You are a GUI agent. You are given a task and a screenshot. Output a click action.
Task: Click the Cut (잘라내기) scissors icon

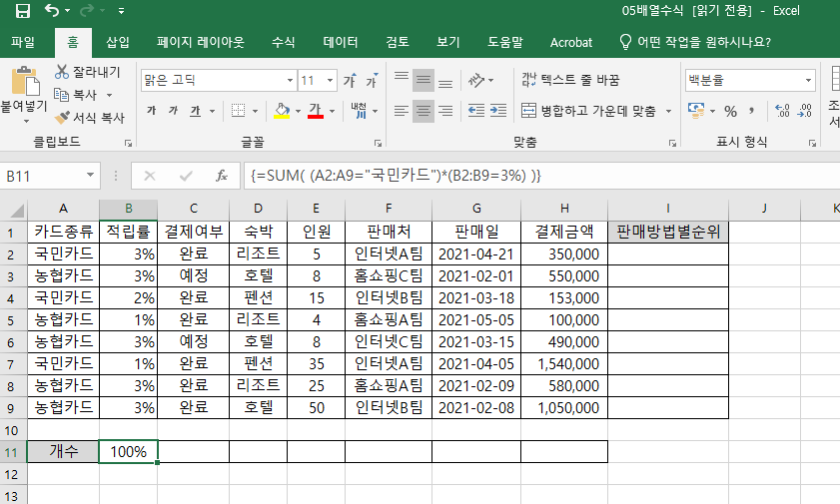point(62,72)
